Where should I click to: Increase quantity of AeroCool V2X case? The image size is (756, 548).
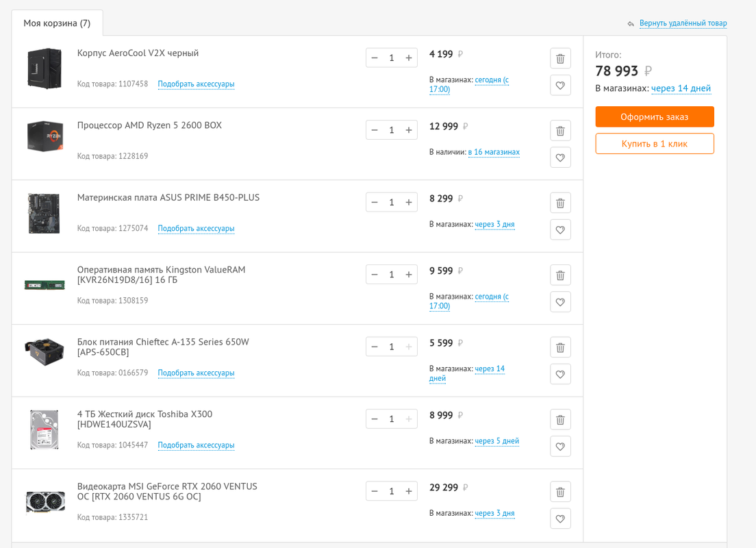click(x=408, y=58)
